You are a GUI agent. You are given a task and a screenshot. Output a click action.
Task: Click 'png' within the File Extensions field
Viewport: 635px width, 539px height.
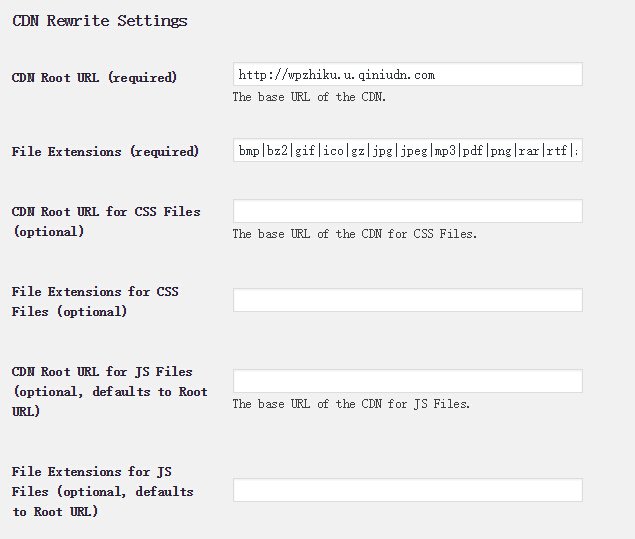tap(500, 151)
